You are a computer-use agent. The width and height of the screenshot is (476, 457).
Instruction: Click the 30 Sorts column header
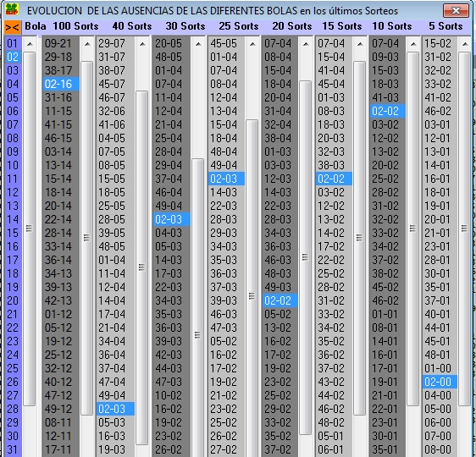click(x=185, y=26)
